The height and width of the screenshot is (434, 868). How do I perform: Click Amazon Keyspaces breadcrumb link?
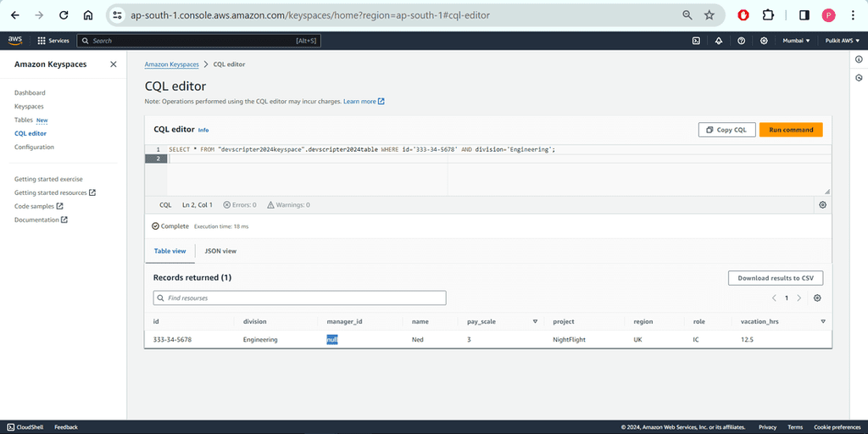click(171, 64)
